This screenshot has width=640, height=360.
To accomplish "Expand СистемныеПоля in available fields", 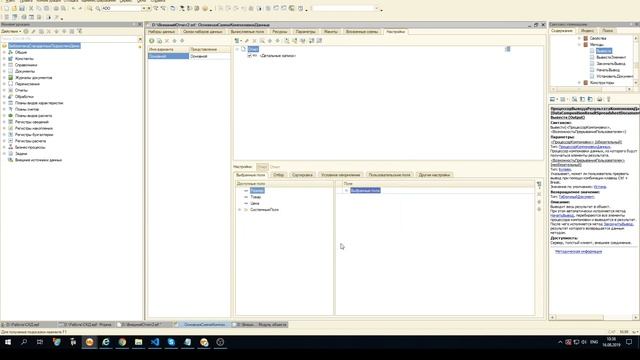I will pos(240,210).
